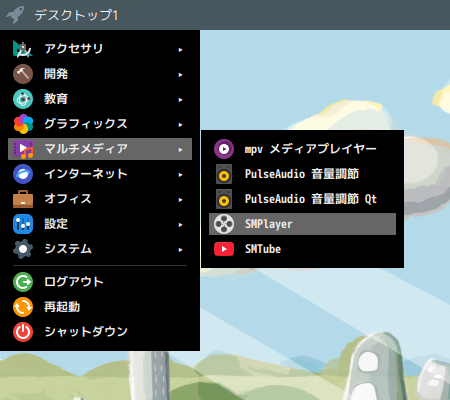This screenshot has width=450, height=400.
Task: Click the purple mpv media player icon
Action: (x=224, y=149)
